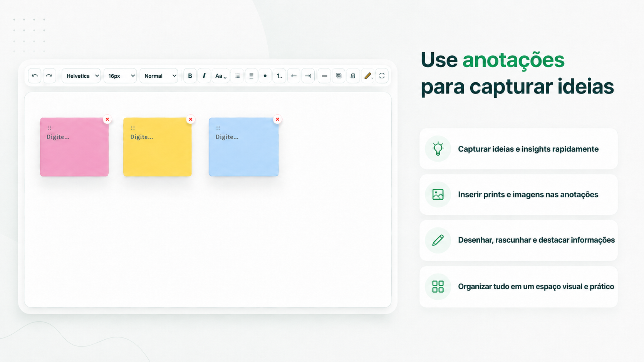
Task: Open the Helvetica font dropdown
Action: pyautogui.click(x=81, y=76)
